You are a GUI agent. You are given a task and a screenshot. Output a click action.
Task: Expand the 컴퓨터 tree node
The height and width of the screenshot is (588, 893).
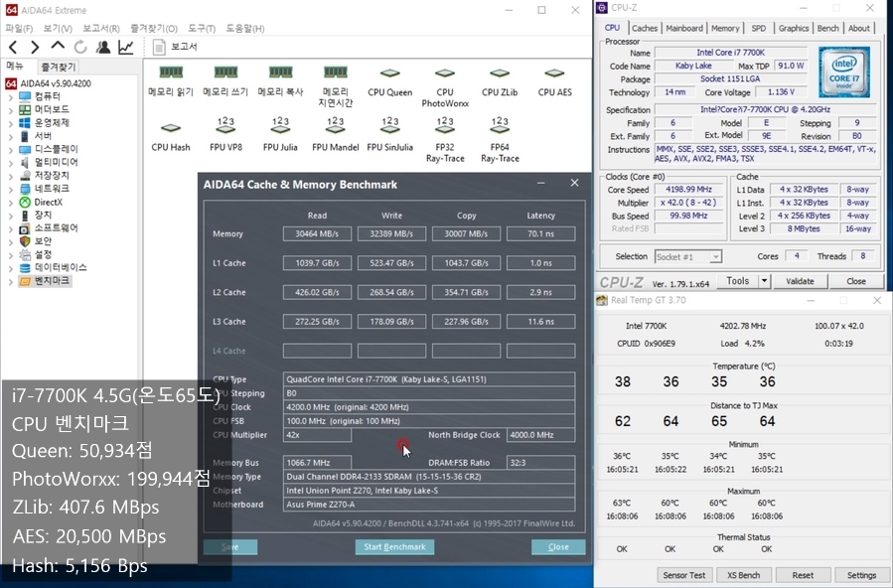[x=10, y=96]
